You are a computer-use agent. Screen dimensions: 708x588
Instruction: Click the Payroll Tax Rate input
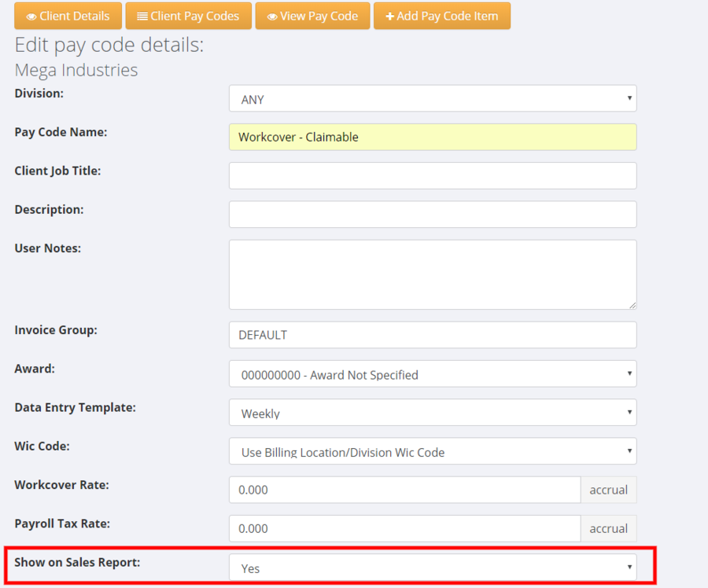click(404, 528)
